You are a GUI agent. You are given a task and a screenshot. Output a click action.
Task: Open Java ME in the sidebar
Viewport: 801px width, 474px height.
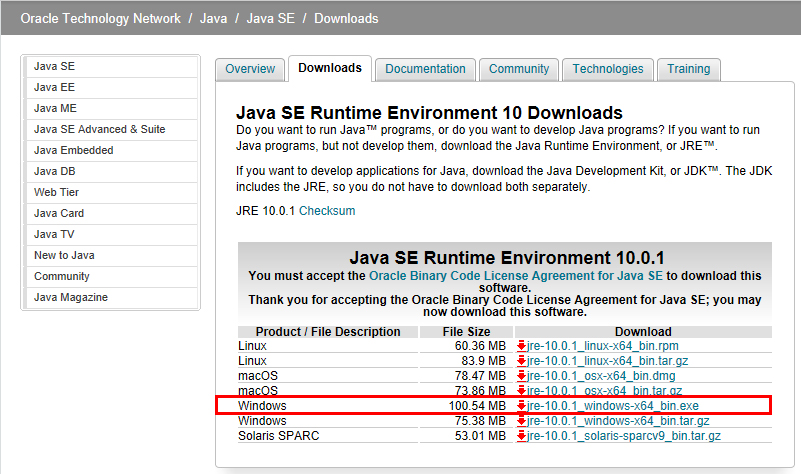click(111, 108)
